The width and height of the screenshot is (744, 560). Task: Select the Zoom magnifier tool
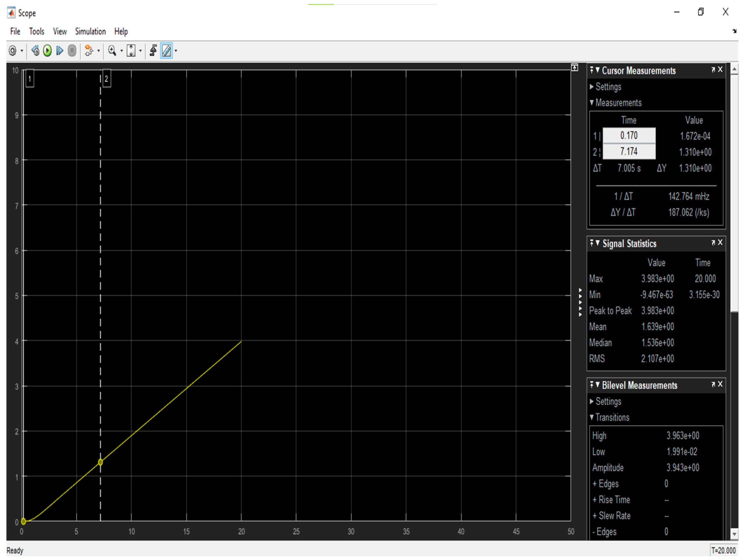(112, 51)
